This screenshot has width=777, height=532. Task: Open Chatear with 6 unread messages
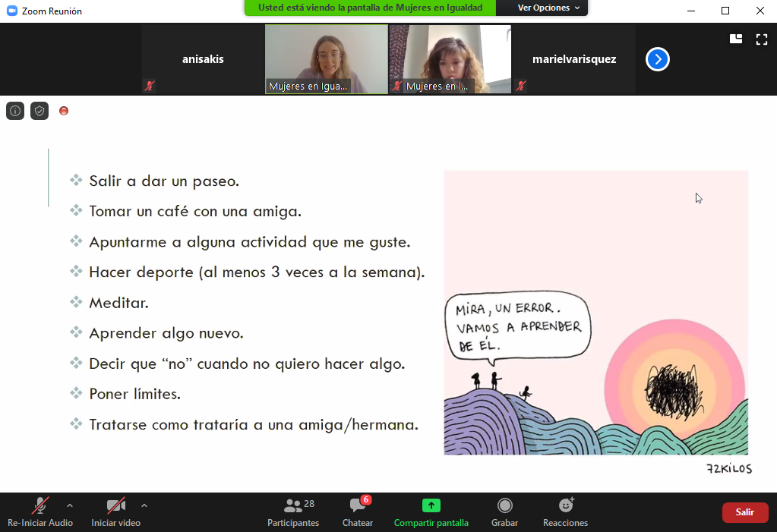coord(358,513)
